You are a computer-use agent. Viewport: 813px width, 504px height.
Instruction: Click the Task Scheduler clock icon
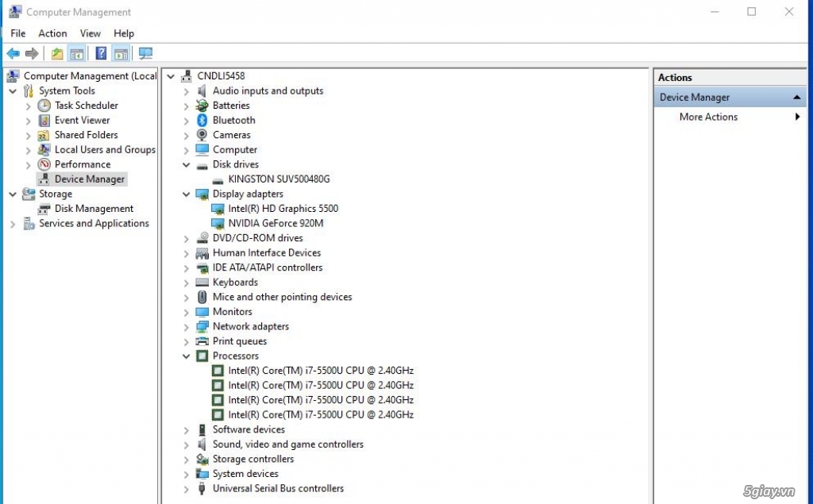[x=44, y=106]
